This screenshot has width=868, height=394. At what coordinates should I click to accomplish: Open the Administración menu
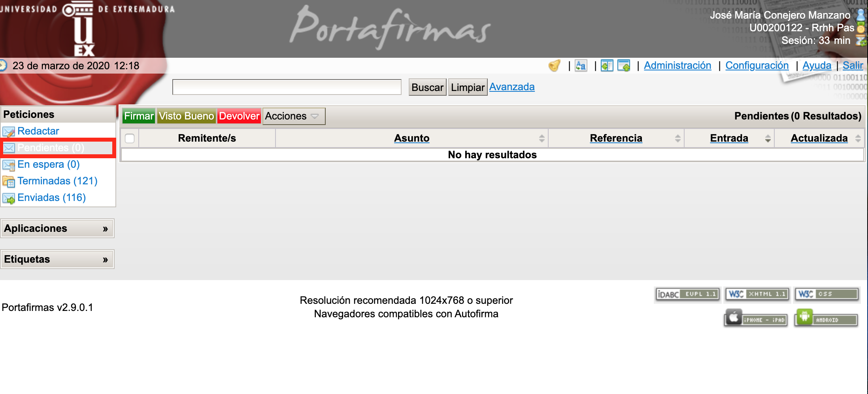click(677, 66)
